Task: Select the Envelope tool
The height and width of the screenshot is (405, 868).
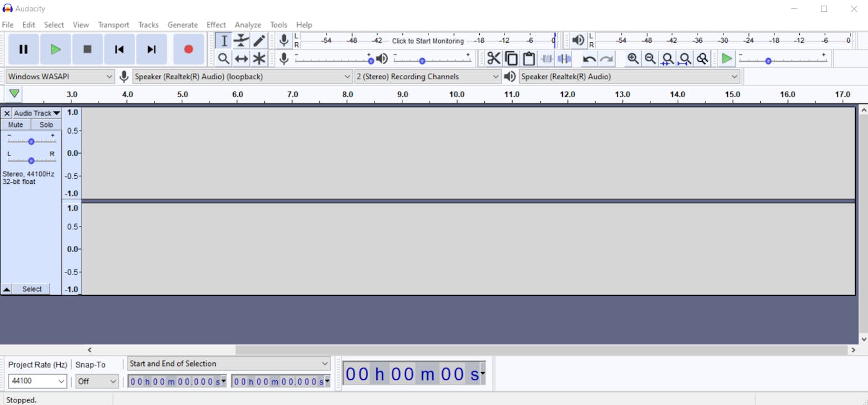Action: pos(242,40)
